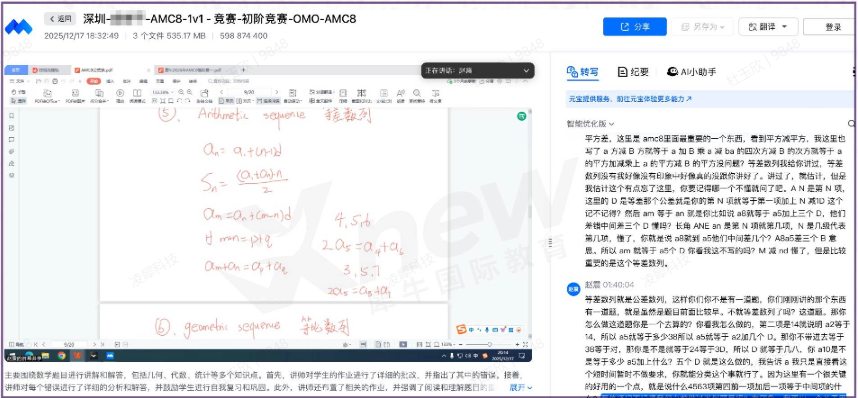Click the WPS icon in recorded taskbar
The width and height of the screenshot is (858, 398).
(78, 356)
